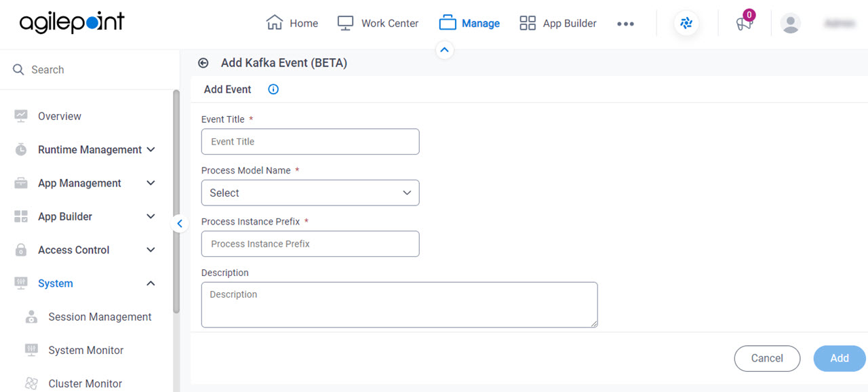Click the Work Center monitor icon
868x392 pixels.
[345, 23]
